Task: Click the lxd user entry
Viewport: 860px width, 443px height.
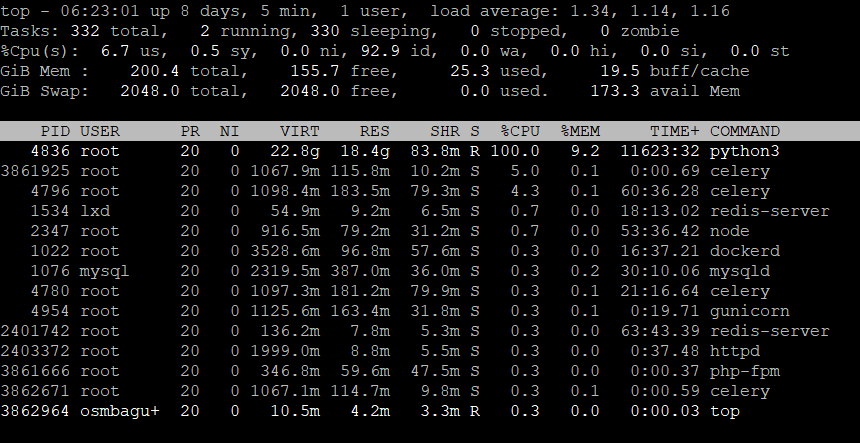Action: 95,211
